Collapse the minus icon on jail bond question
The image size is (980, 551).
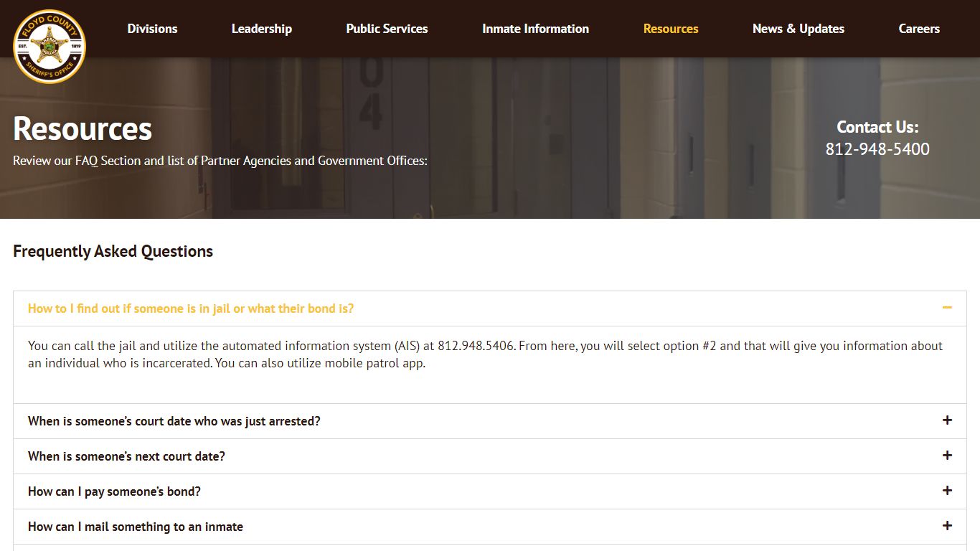(947, 308)
